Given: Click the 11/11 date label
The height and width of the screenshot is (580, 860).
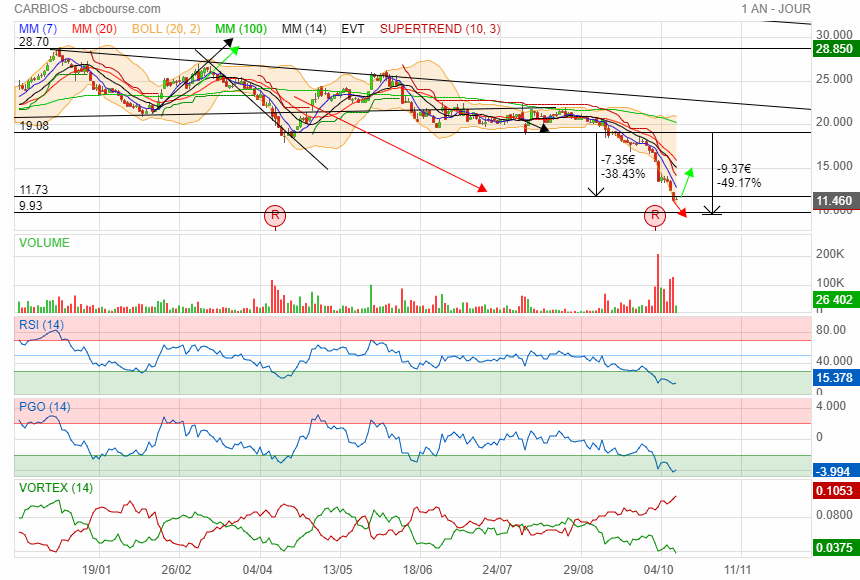Looking at the screenshot, I should pos(738,570).
